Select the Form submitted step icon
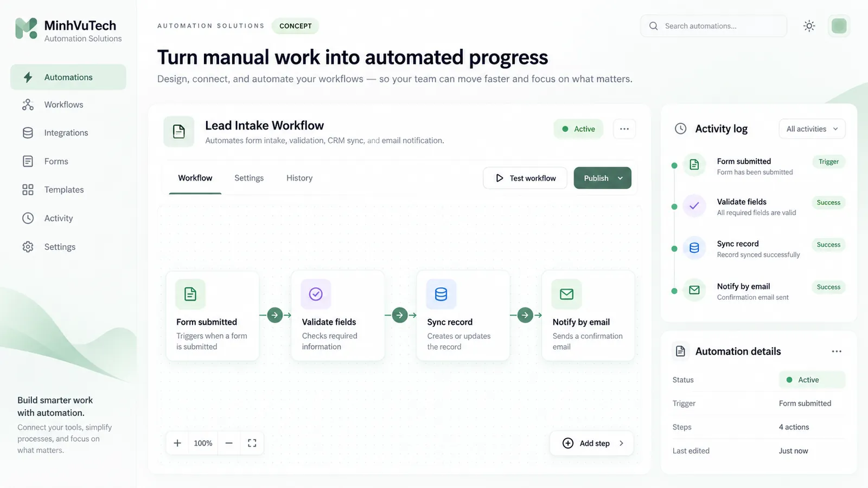Image resolution: width=868 pixels, height=488 pixels. tap(190, 294)
